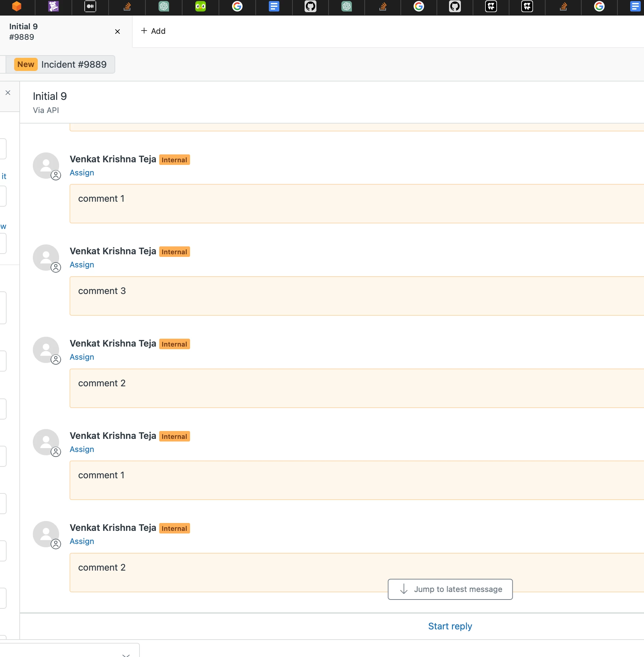Viewport: 644px width, 657px height.
Task: Switch to the first ChatGPT tab
Action: (x=164, y=7)
